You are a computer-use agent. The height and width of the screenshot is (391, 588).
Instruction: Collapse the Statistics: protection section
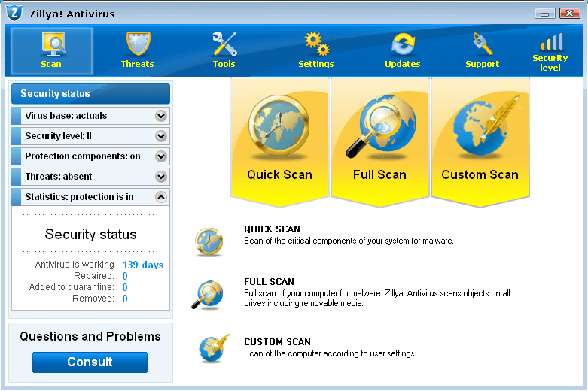(160, 197)
